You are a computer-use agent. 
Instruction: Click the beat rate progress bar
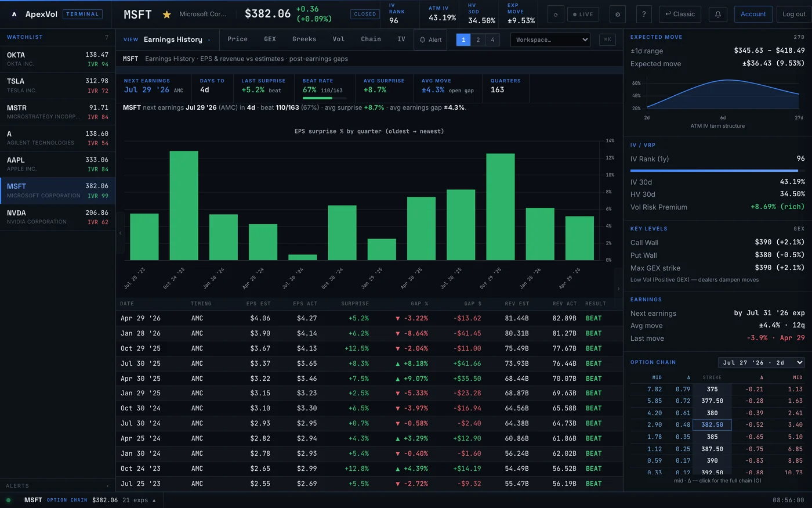click(324, 98)
